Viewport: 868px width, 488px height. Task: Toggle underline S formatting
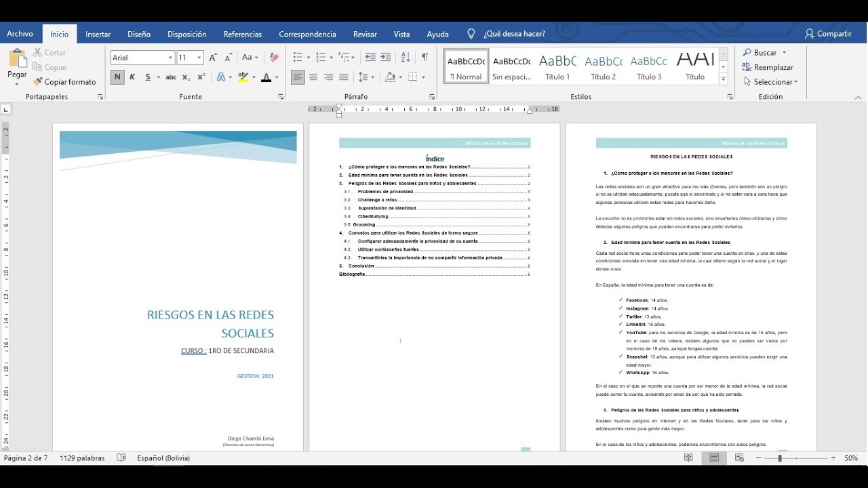click(x=148, y=77)
